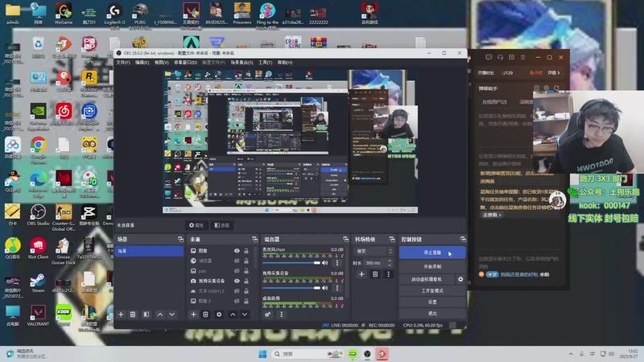The image size is (644, 362).
Task: Move source up with arrow in 来源 panel
Action: click(233, 315)
